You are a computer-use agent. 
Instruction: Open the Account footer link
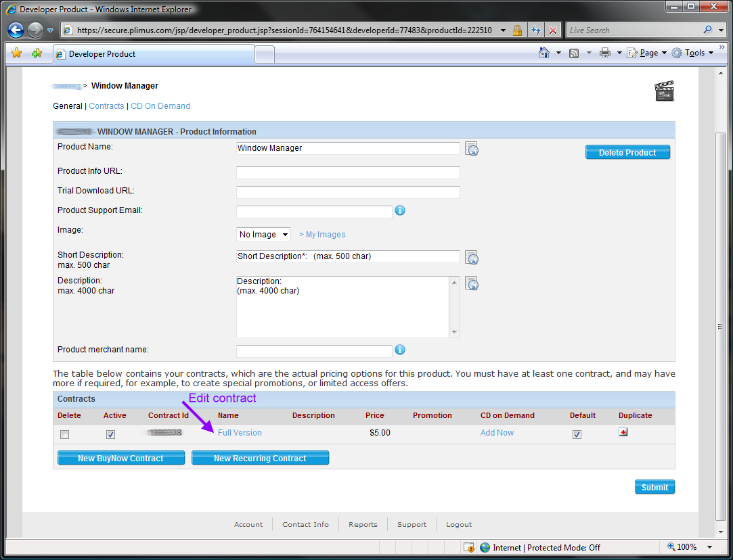(248, 525)
